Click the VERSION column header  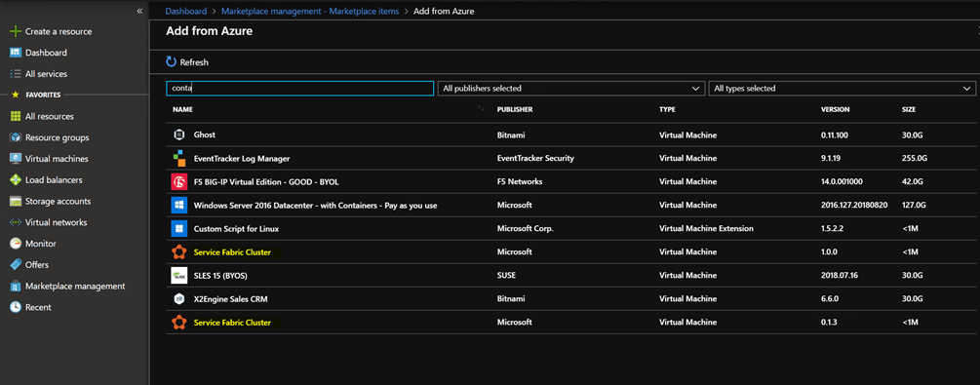click(835, 109)
